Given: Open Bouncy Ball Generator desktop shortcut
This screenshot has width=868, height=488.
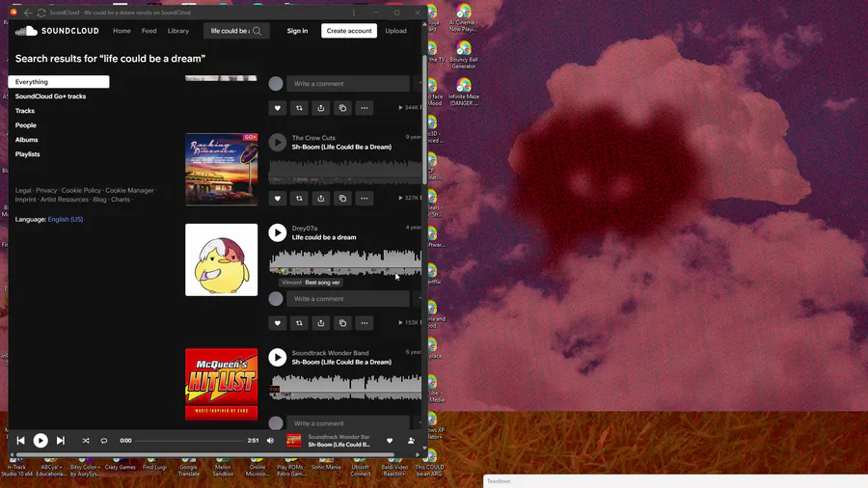Looking at the screenshot, I should (x=463, y=55).
